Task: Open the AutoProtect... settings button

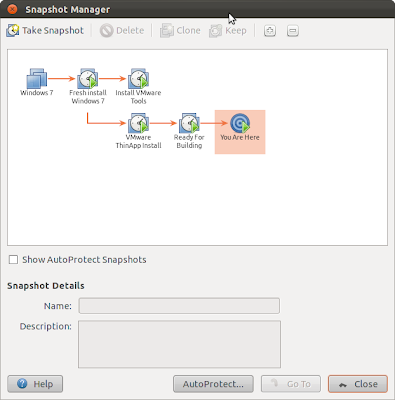Action: pos(213,384)
